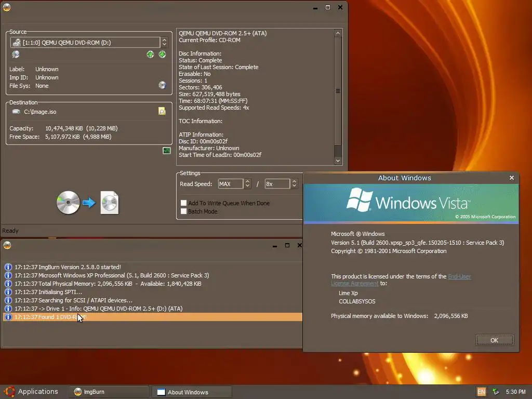
Task: Click the disc info scrollbar up arrow
Action: pos(338,33)
